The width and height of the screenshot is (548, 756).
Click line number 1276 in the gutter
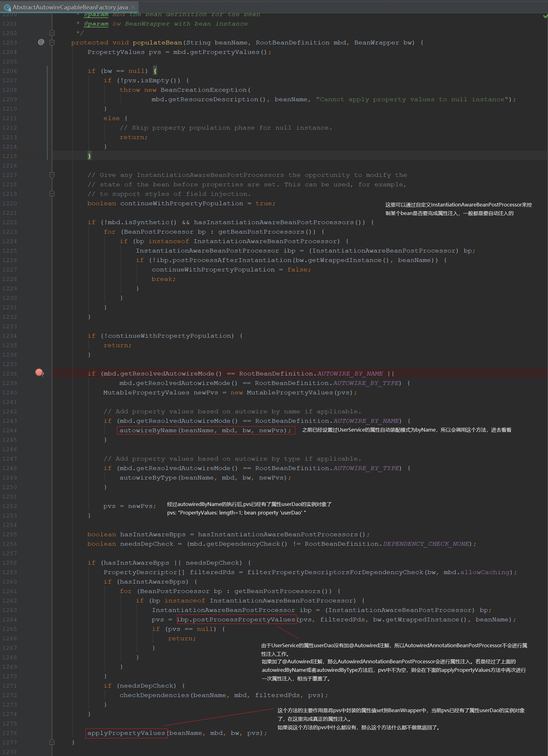[9, 733]
